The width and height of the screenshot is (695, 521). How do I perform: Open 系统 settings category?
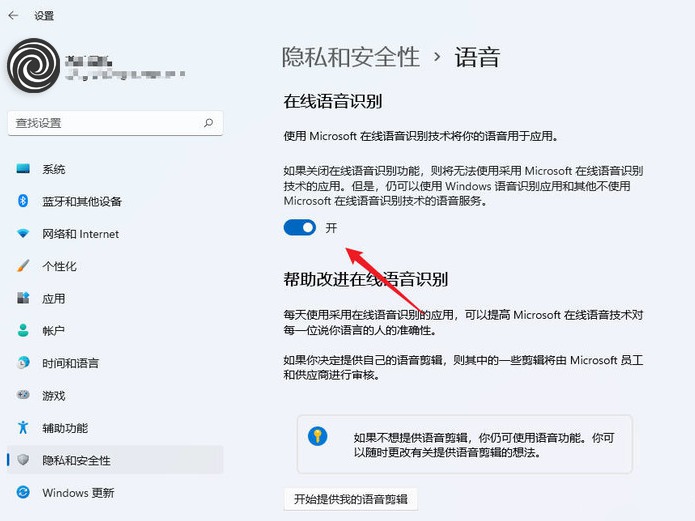[115, 169]
